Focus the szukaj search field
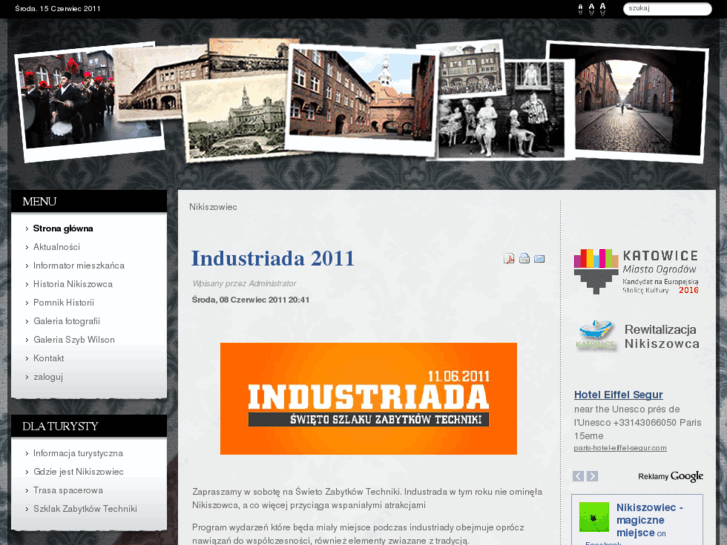The image size is (727, 545). click(x=667, y=8)
